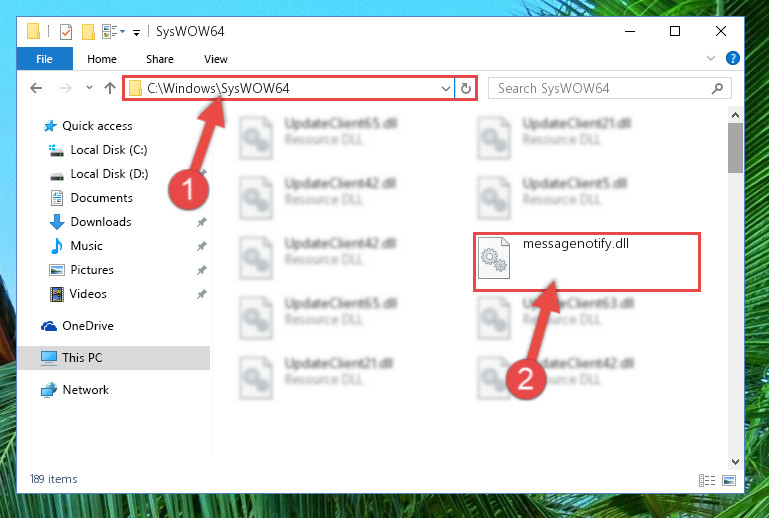Select the messagenotify.dll file name

click(x=576, y=244)
